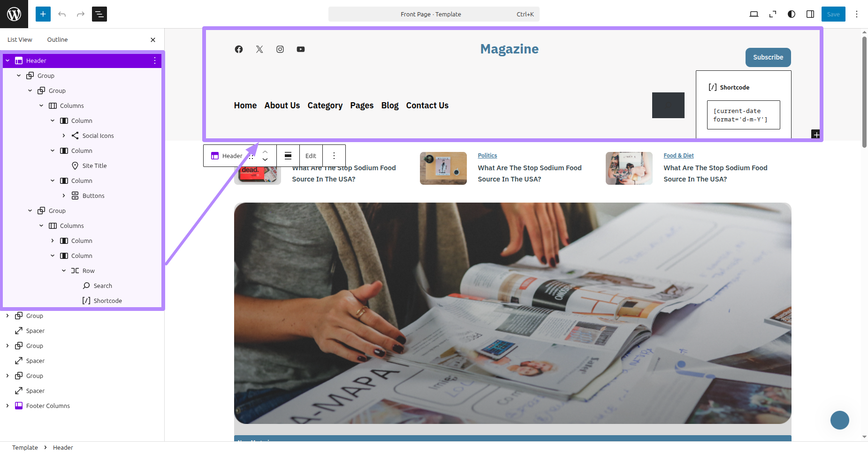The width and height of the screenshot is (868, 453).
Task: Open the block inserter plus button
Action: coord(43,14)
